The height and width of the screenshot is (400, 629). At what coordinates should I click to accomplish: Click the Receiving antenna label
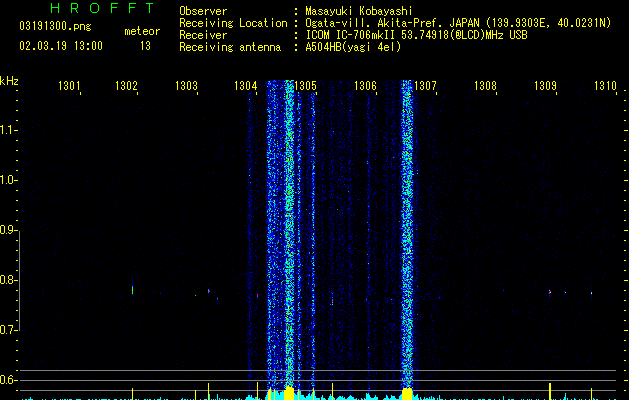230,47
